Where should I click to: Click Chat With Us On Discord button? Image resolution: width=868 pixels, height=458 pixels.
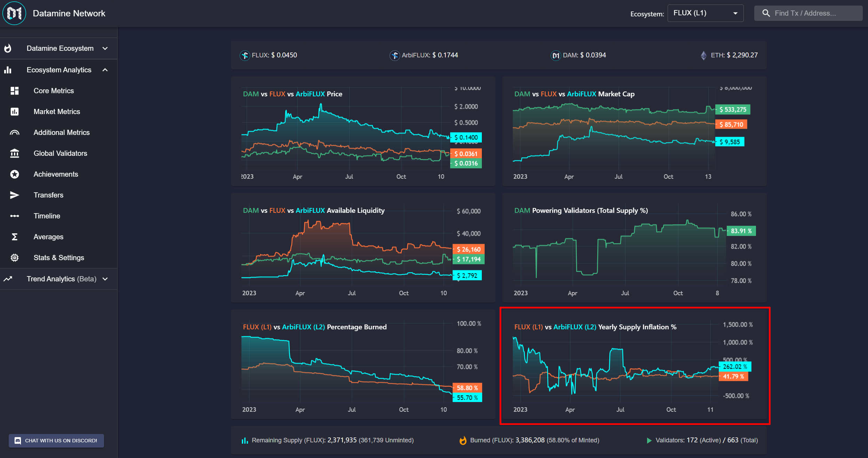click(x=56, y=441)
